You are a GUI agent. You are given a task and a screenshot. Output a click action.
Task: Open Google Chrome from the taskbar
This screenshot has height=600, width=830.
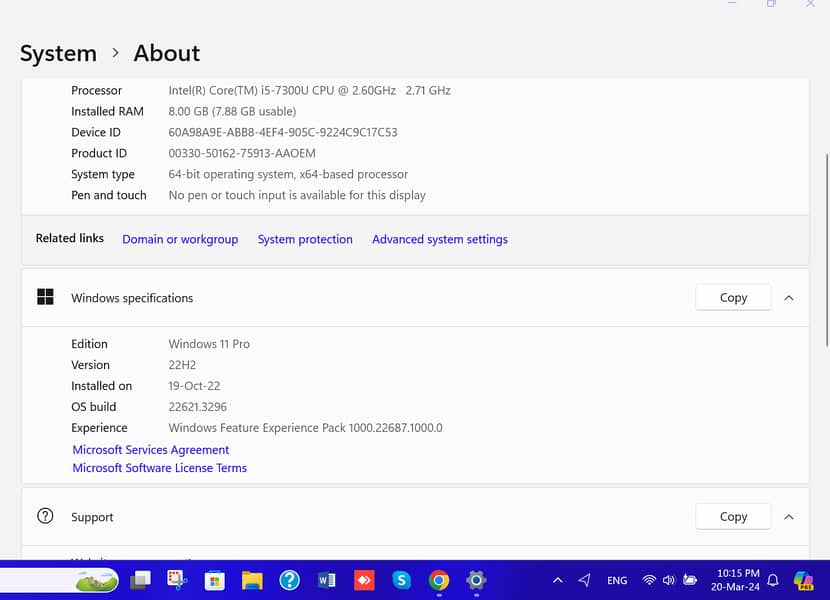(439, 580)
